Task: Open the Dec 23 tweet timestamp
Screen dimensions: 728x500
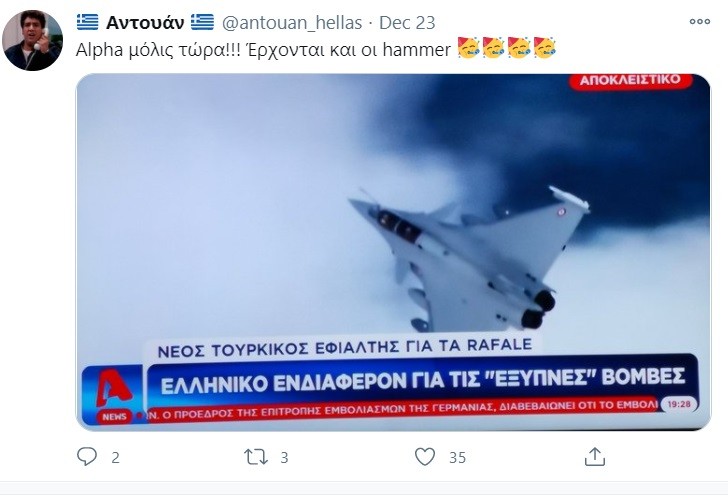Action: 407,23
